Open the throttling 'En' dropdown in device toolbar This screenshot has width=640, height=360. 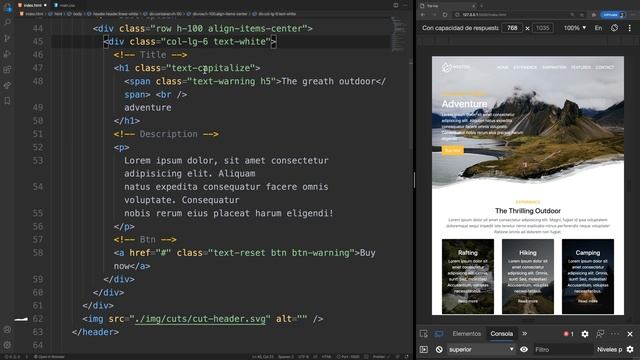598,28
